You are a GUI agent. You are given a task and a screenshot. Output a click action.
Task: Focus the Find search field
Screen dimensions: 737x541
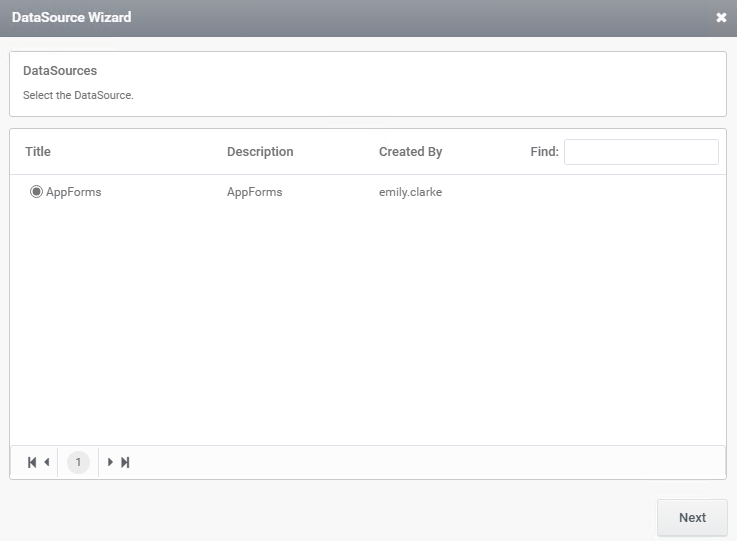[x=641, y=152]
